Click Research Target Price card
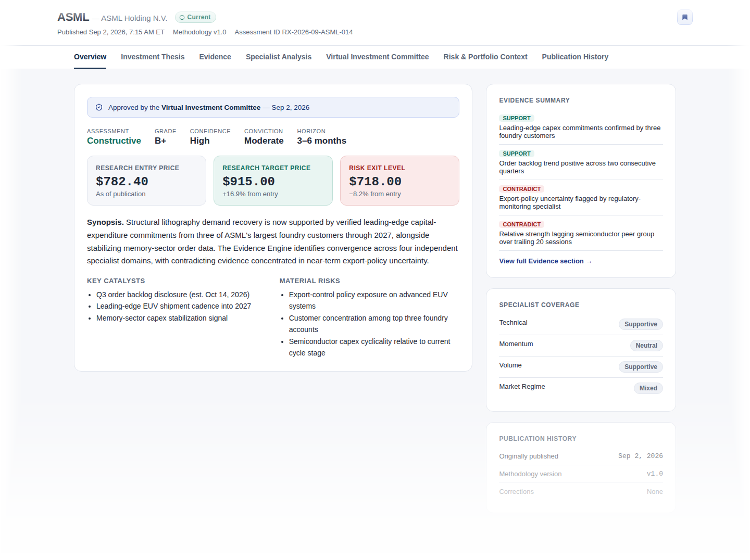The image size is (750, 560). [273, 181]
